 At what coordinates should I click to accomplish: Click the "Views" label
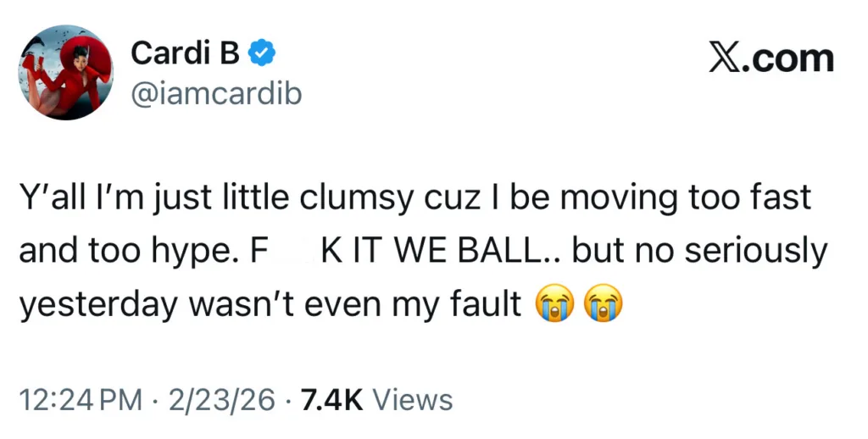(x=413, y=399)
